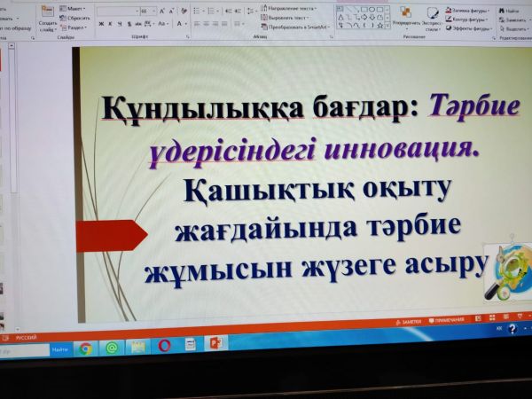Viewport: 532px width, 399px height.
Task: Toggle strikethrough (abc) formatting
Action: pos(138,24)
